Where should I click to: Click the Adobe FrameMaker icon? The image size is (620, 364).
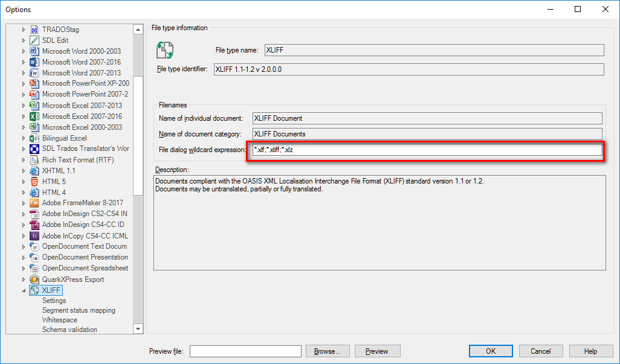tap(34, 203)
